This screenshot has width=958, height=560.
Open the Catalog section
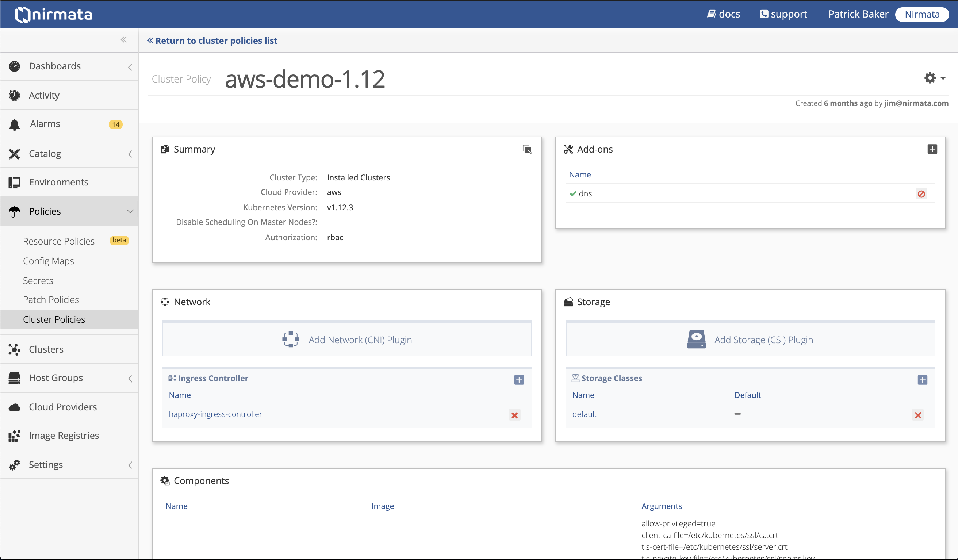pyautogui.click(x=45, y=154)
